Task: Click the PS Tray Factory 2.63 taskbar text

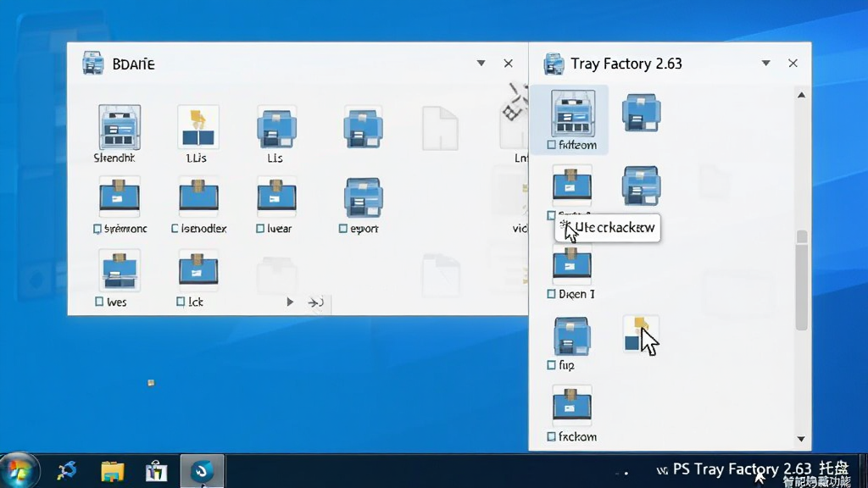Action: click(x=743, y=469)
